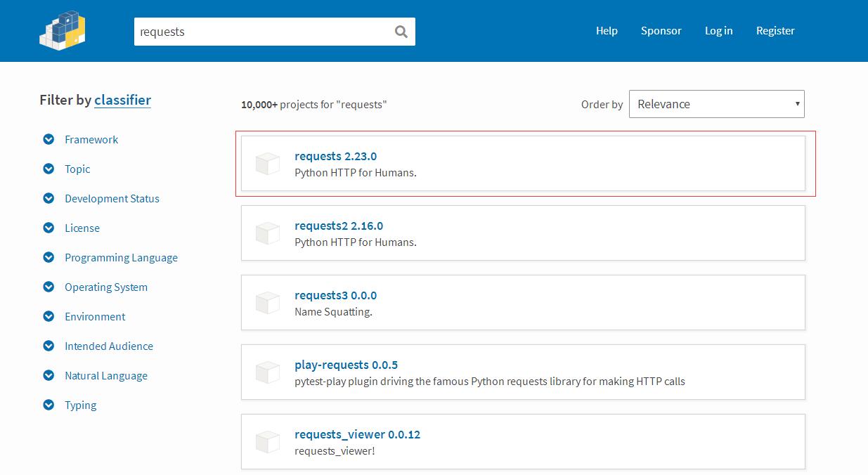Click the Framework filter label
Viewport: 868px width, 475px height.
(91, 139)
